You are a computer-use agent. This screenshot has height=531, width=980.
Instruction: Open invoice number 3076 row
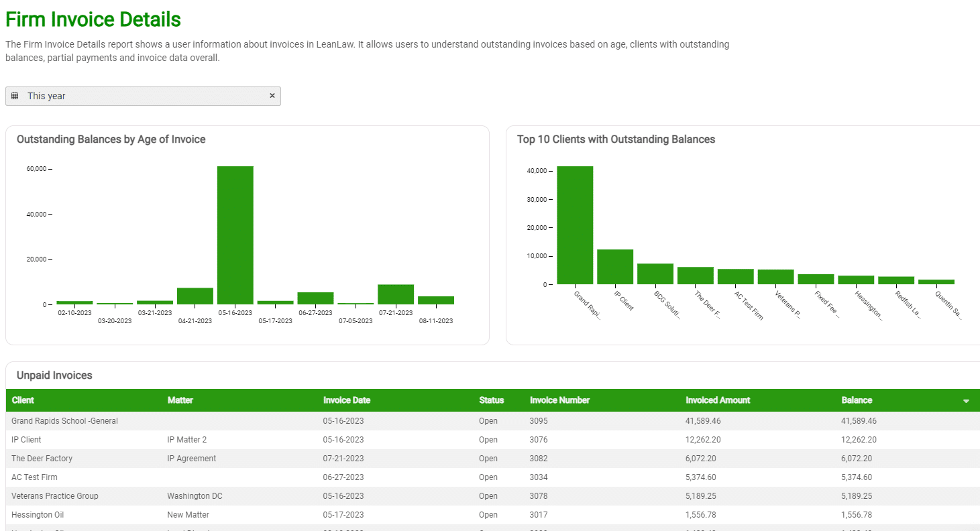539,440
